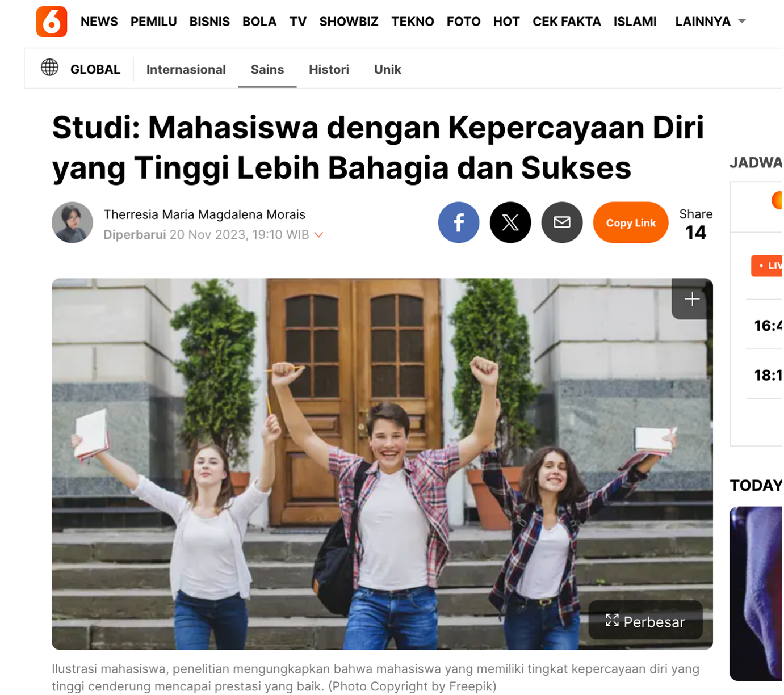Open the TODAY sidebar thumbnail image
784x695 pixels.
coord(757,594)
